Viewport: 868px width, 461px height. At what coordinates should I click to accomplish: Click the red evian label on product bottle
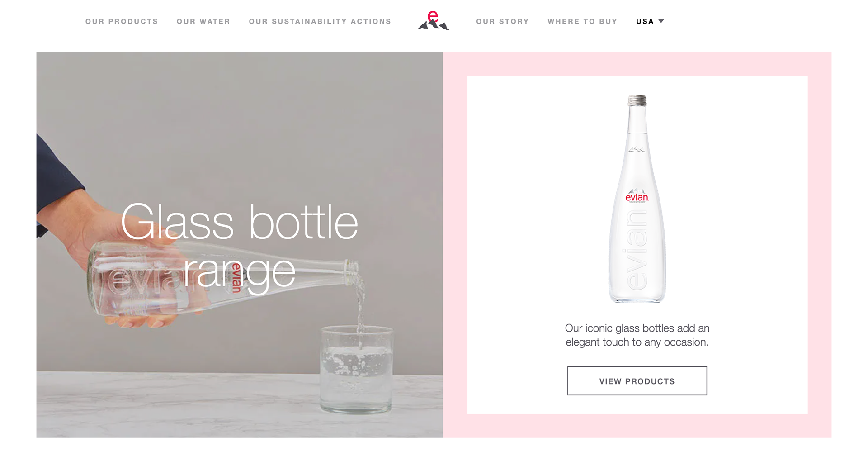click(637, 198)
